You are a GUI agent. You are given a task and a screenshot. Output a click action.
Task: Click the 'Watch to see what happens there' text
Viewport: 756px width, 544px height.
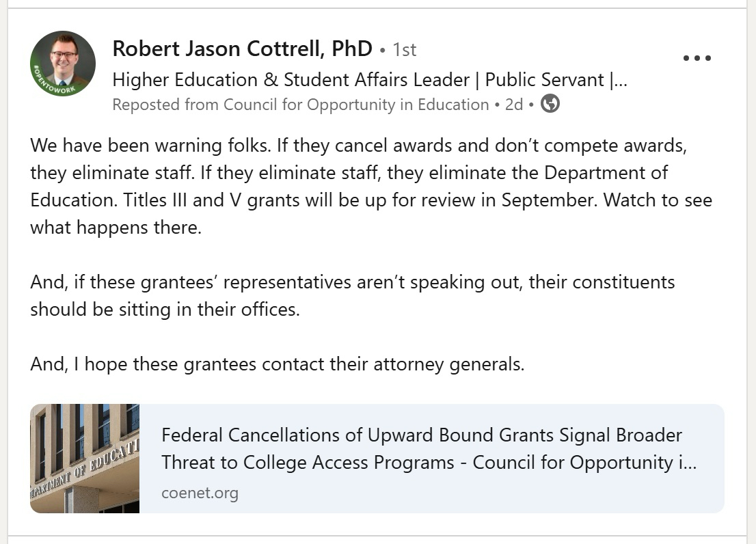point(116,228)
